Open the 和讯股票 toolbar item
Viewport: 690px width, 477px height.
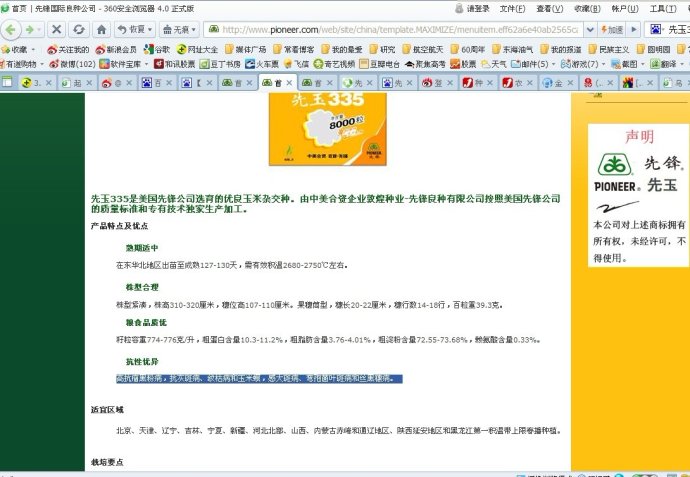pos(174,64)
